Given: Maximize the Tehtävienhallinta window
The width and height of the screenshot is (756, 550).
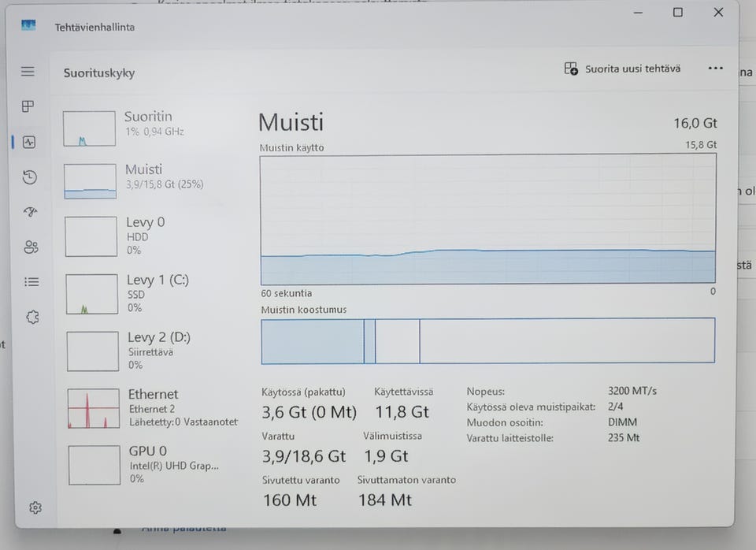Looking at the screenshot, I should pos(678,13).
